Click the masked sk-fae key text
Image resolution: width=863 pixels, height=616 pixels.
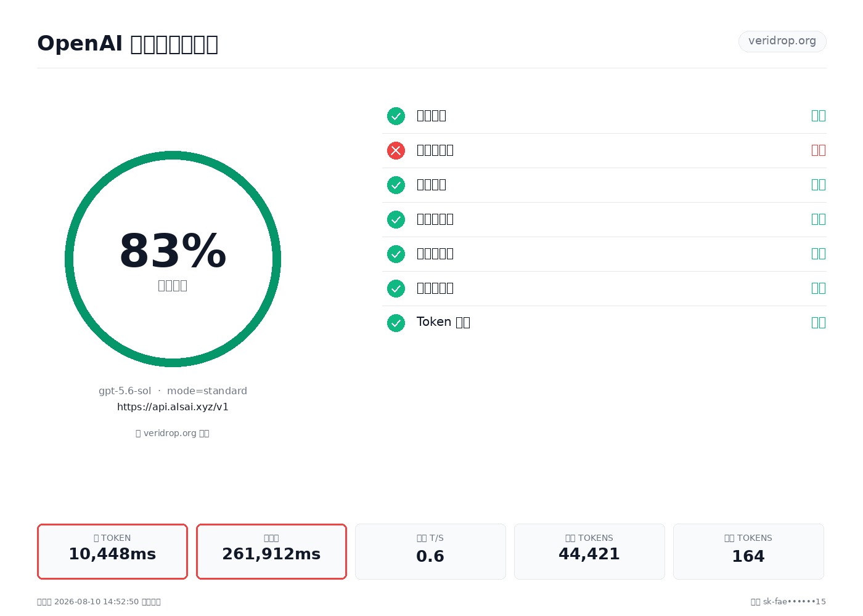point(795,602)
